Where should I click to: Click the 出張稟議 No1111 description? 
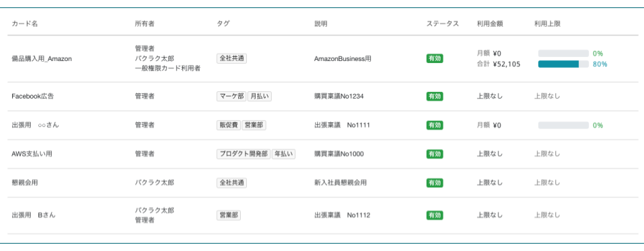click(342, 125)
